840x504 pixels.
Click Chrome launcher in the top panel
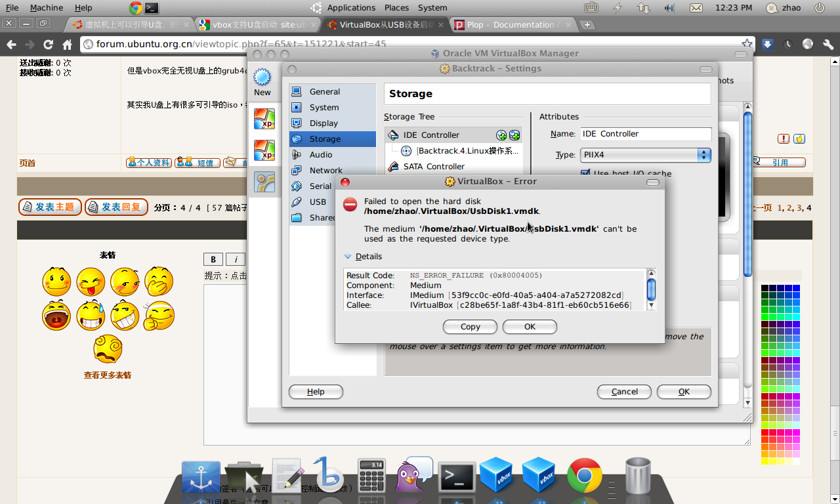(x=136, y=8)
